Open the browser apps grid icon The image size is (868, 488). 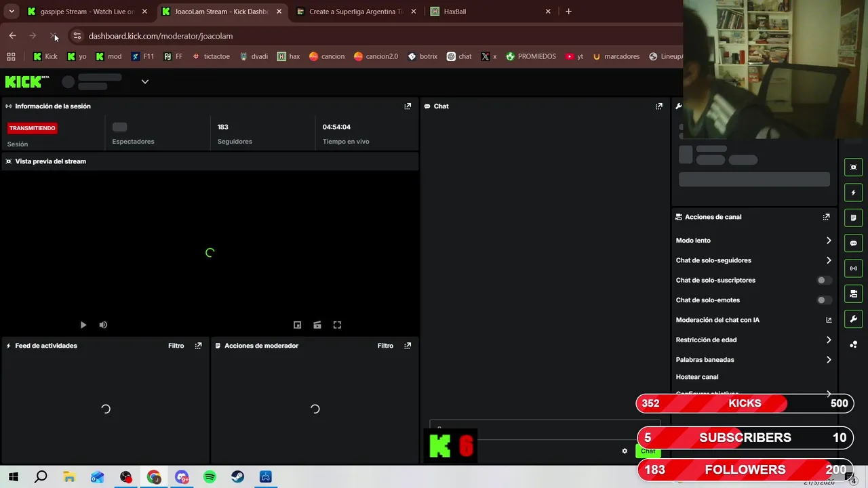[11, 56]
